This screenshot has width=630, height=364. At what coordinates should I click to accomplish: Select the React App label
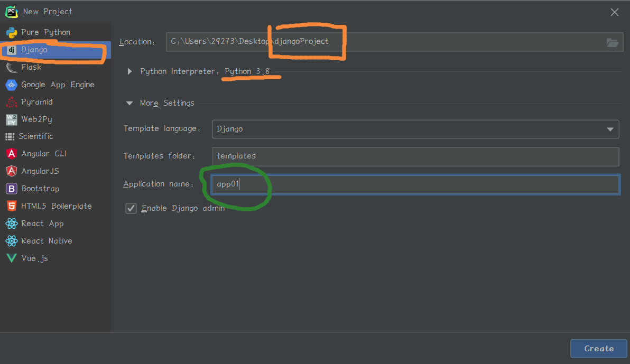[x=43, y=223]
